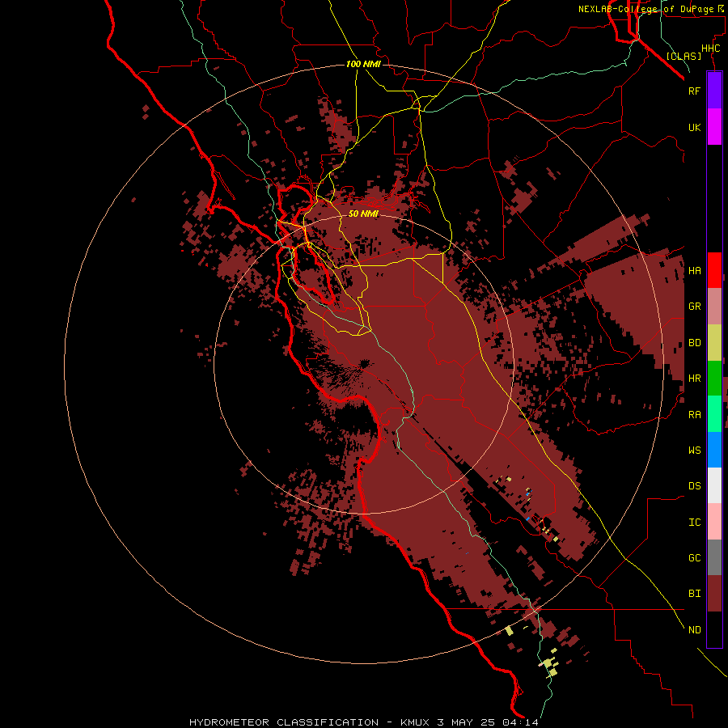The width and height of the screenshot is (728, 728).
Task: Click the ND legend label
Action: tap(694, 630)
